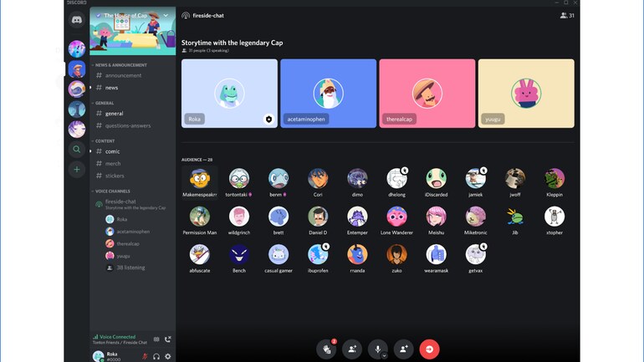This screenshot has width=644, height=362.
Task: Click the Add a Server plus icon
Action: pyautogui.click(x=77, y=170)
